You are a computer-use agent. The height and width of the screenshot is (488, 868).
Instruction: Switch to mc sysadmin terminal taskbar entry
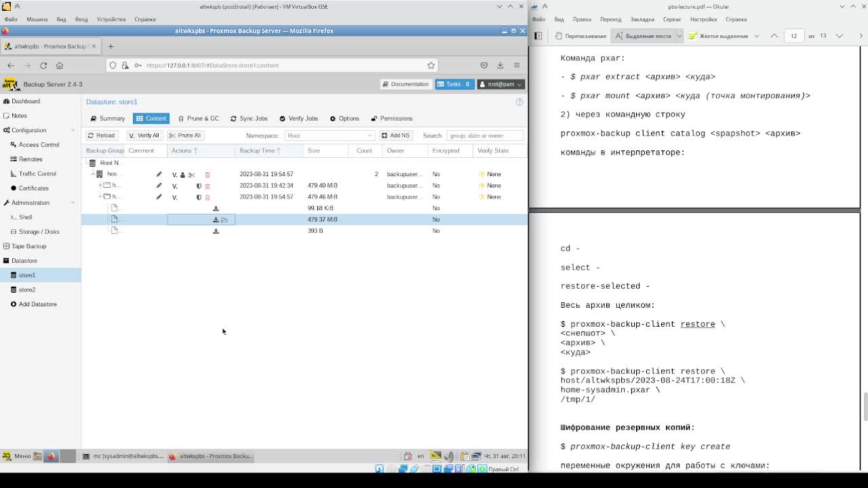[x=123, y=456]
